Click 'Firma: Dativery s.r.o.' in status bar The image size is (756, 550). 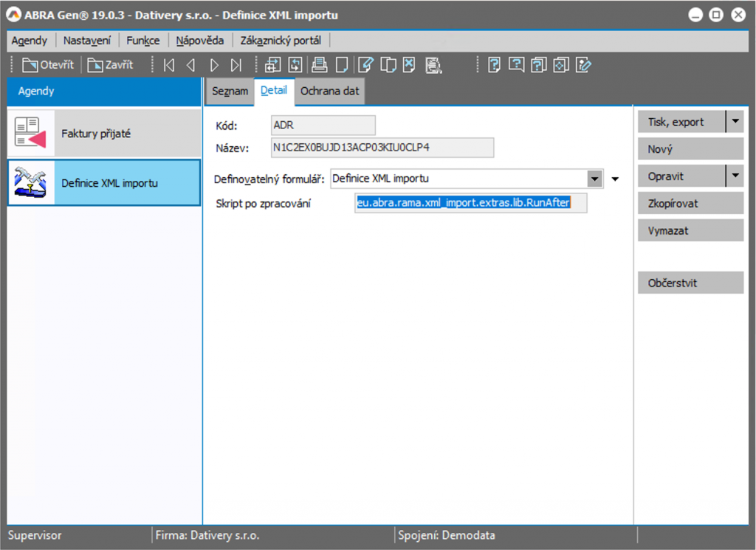click(x=207, y=535)
